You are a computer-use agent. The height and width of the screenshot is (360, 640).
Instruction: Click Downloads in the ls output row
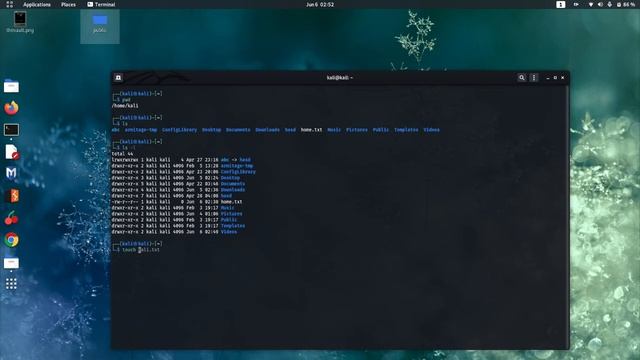point(267,130)
